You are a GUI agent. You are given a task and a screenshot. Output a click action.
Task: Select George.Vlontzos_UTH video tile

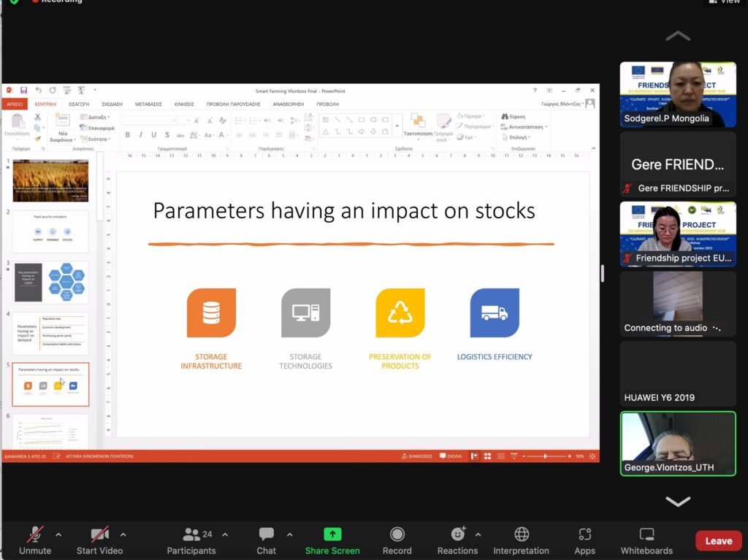[678, 444]
